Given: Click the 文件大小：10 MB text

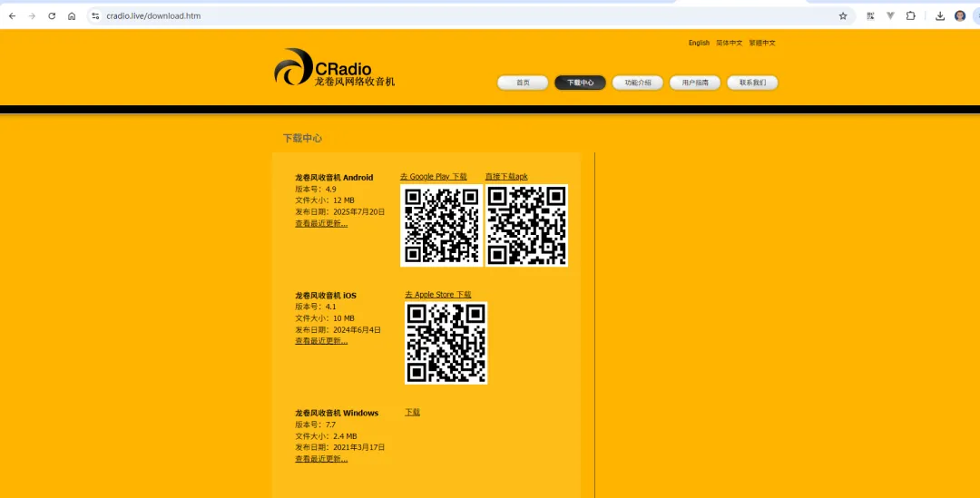Looking at the screenshot, I should (x=324, y=318).
